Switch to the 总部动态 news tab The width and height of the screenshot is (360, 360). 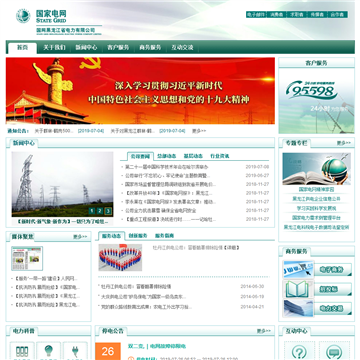pos(167,156)
